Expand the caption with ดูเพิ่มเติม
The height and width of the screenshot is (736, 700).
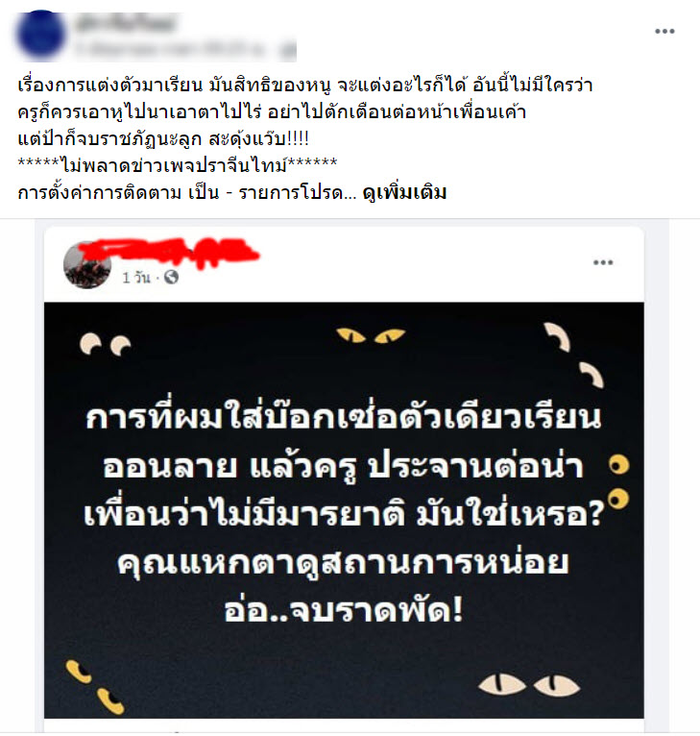click(x=404, y=192)
